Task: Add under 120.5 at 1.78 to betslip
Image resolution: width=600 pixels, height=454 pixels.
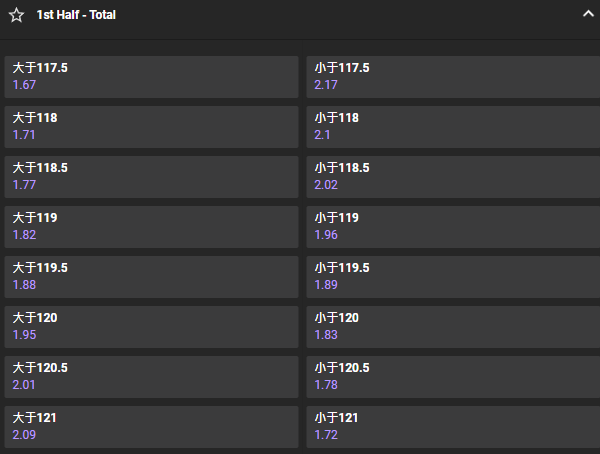Action: (x=453, y=377)
